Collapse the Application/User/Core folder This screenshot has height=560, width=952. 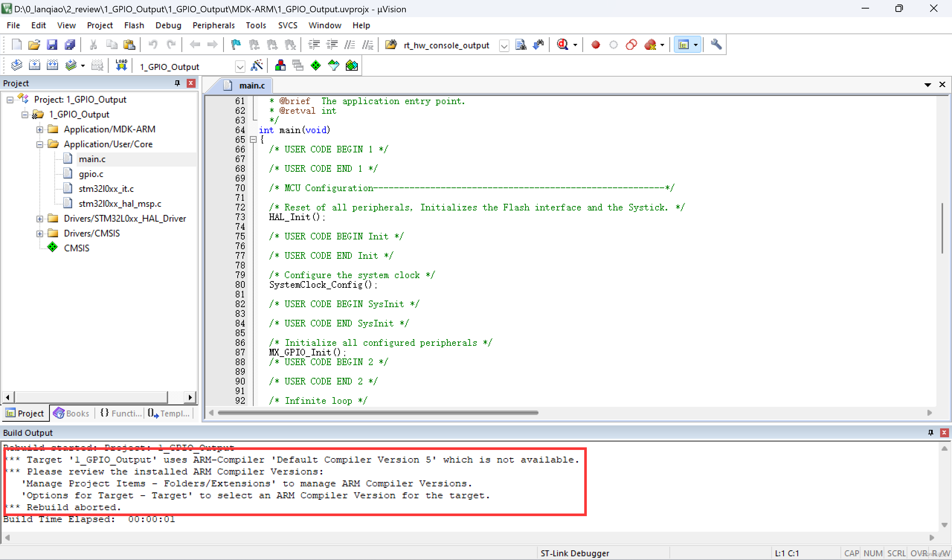tap(40, 144)
